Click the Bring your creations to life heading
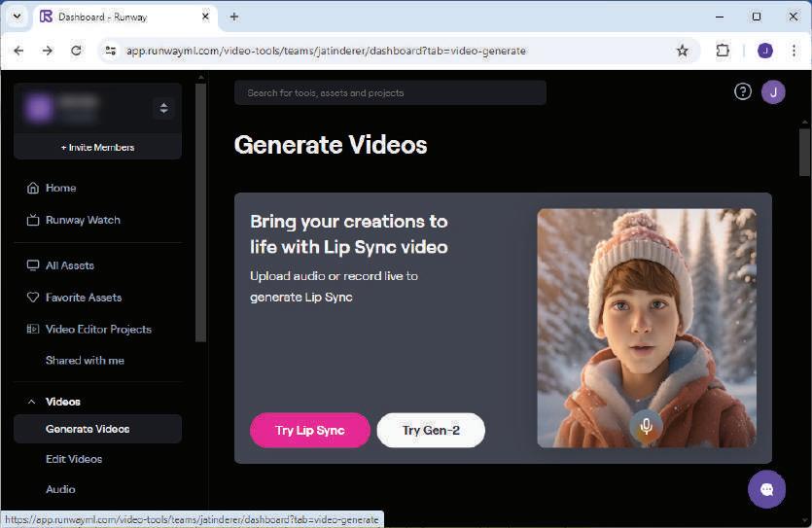This screenshot has width=812, height=528. (349, 234)
